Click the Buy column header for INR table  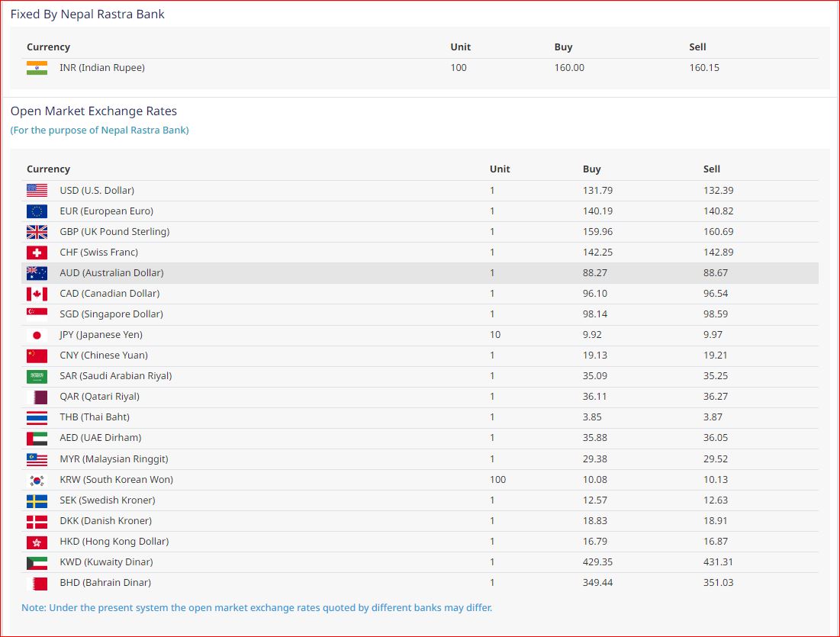563,47
